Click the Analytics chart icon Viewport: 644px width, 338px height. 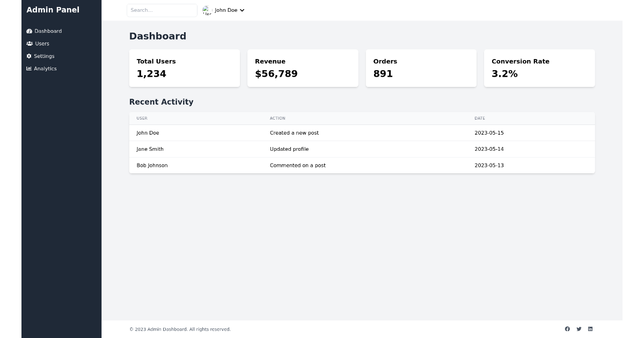(x=29, y=68)
